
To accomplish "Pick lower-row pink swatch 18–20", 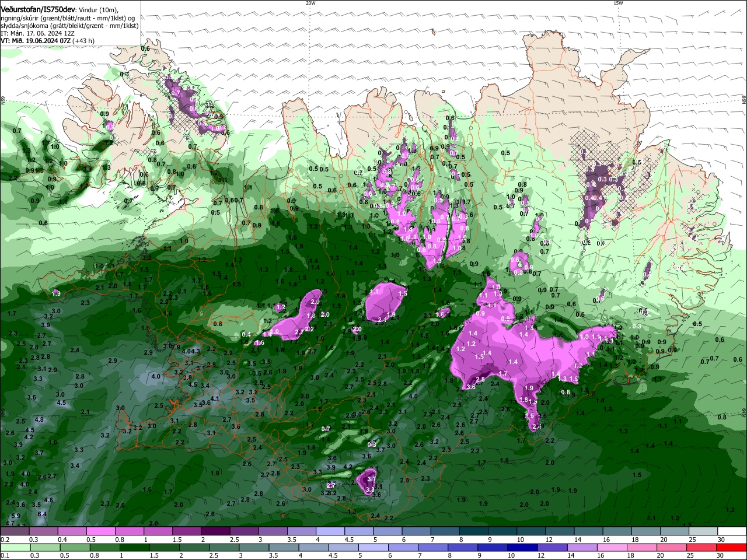I will click(641, 547).
